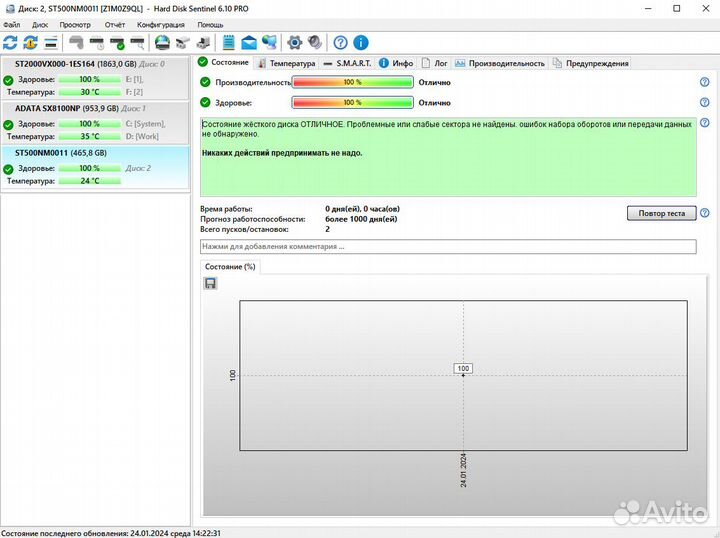Open the Файл menu

click(12, 24)
